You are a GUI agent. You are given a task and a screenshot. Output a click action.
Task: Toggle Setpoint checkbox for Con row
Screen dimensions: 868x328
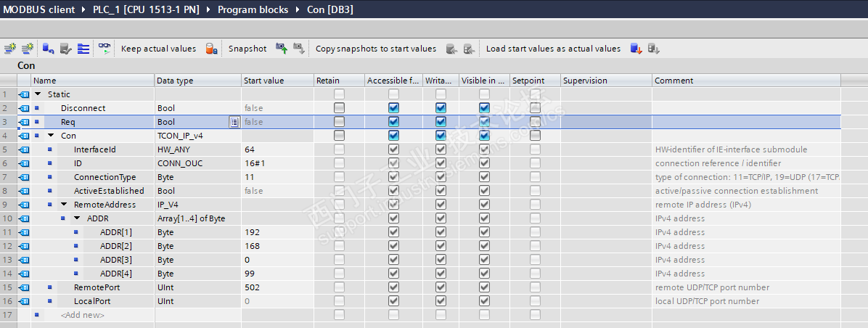535,136
